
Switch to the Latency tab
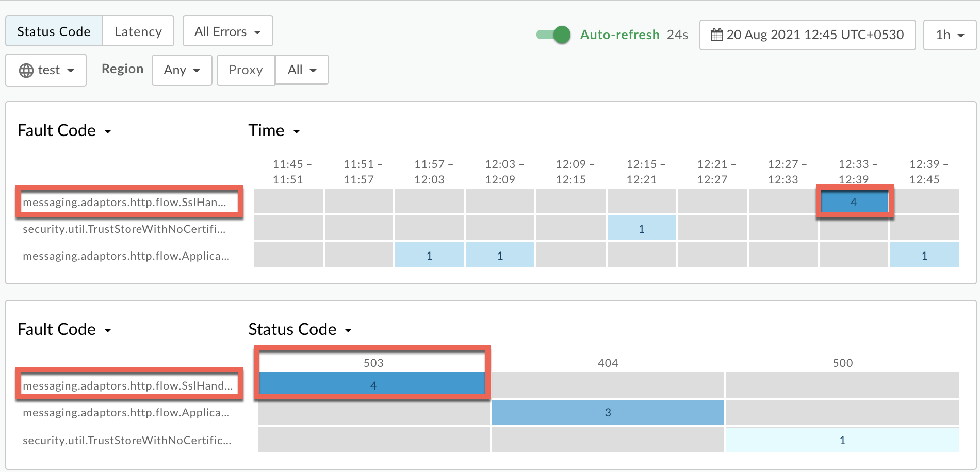[x=138, y=31]
